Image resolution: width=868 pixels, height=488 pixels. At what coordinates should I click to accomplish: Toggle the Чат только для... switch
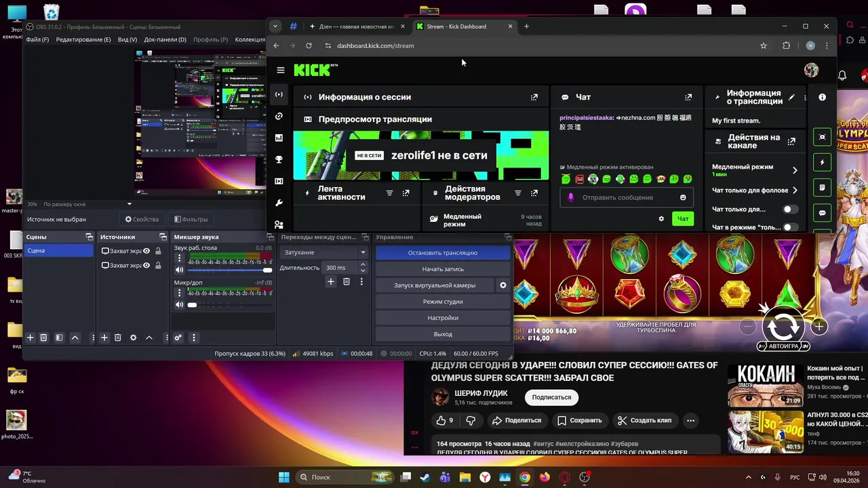(789, 209)
